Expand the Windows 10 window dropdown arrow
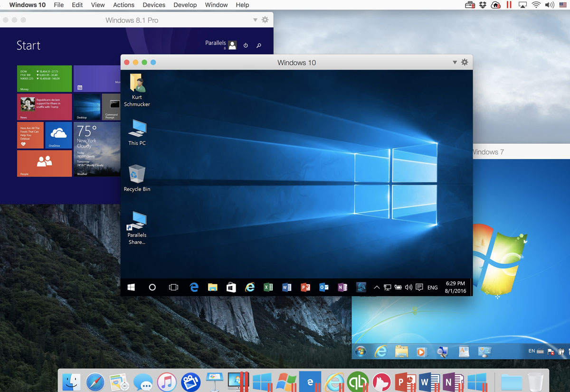The image size is (570, 392). pyautogui.click(x=455, y=62)
